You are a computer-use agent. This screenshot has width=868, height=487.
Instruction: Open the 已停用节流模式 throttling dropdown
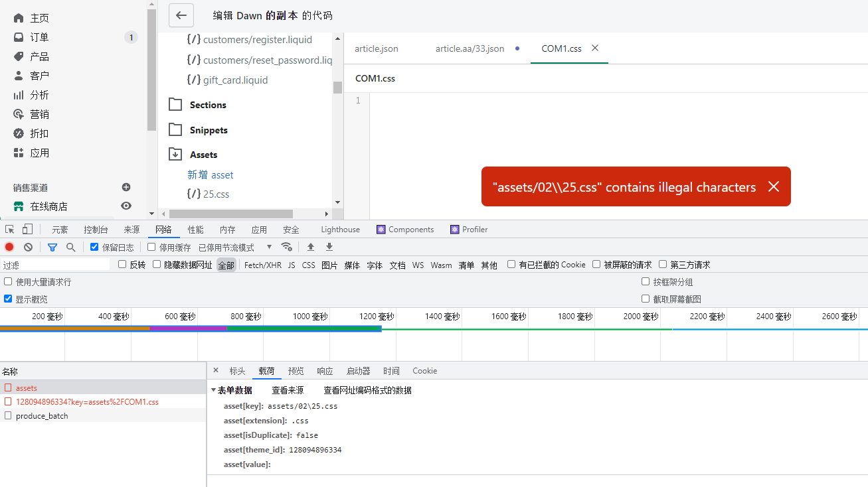tap(235, 247)
